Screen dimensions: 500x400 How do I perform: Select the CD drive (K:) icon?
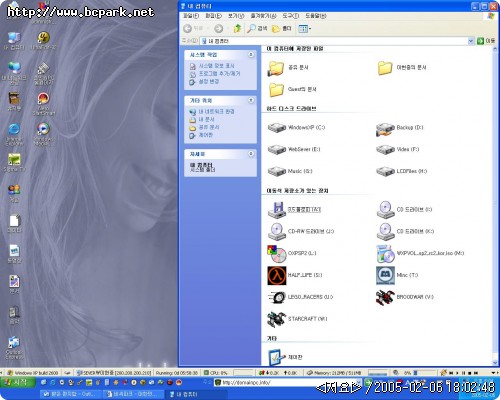click(x=385, y=232)
